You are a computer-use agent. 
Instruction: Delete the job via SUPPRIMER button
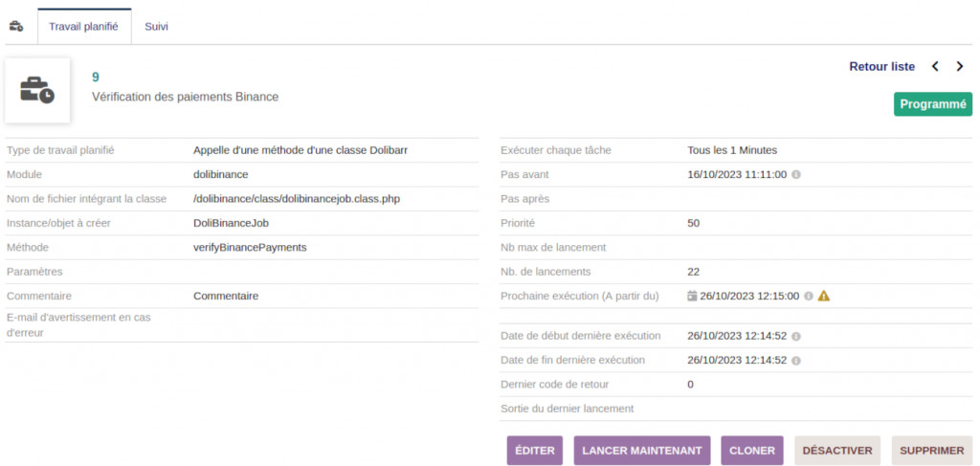point(931,451)
